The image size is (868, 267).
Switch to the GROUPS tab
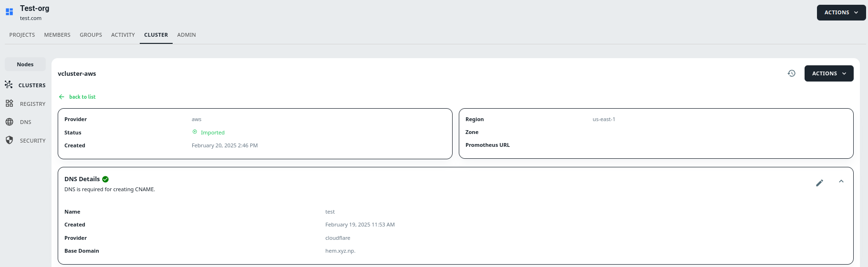coord(91,35)
